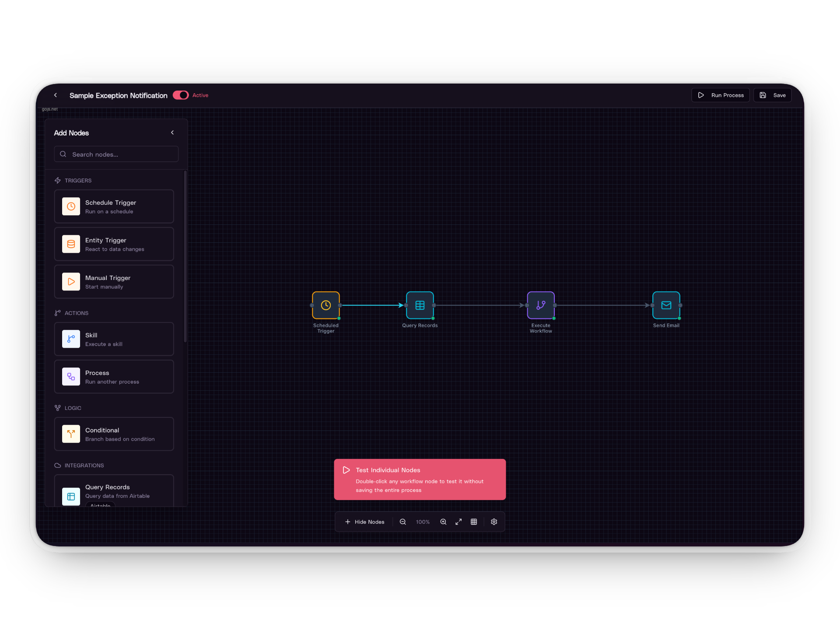The height and width of the screenshot is (630, 840).
Task: Click the Save button
Action: pos(773,95)
